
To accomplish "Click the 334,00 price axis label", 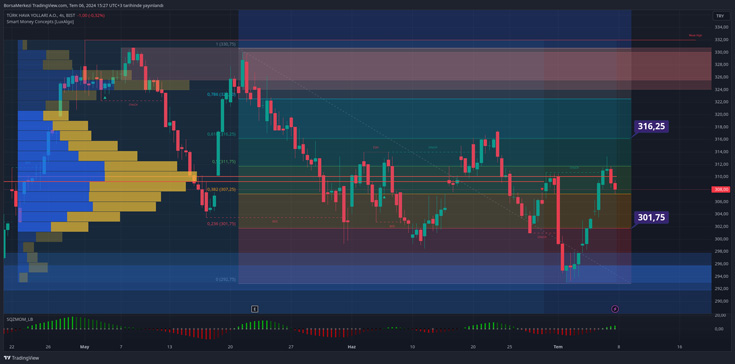I will (x=720, y=27).
